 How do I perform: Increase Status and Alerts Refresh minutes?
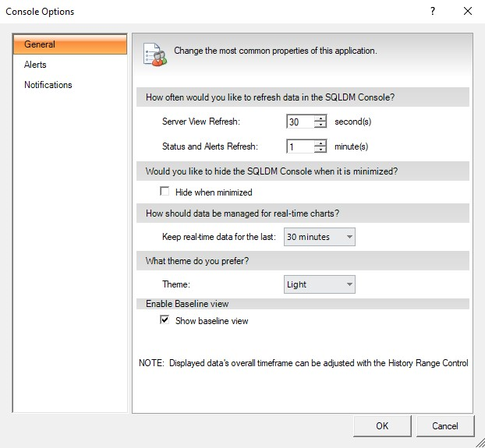click(x=320, y=143)
